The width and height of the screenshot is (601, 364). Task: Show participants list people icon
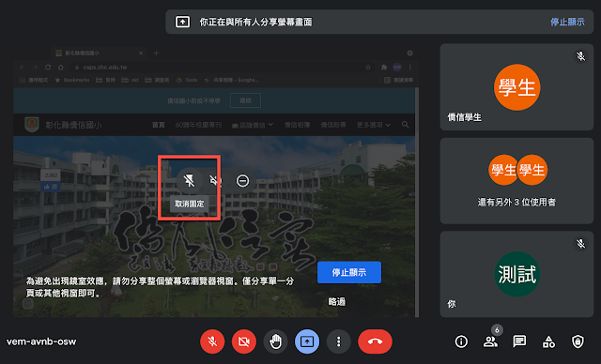490,341
